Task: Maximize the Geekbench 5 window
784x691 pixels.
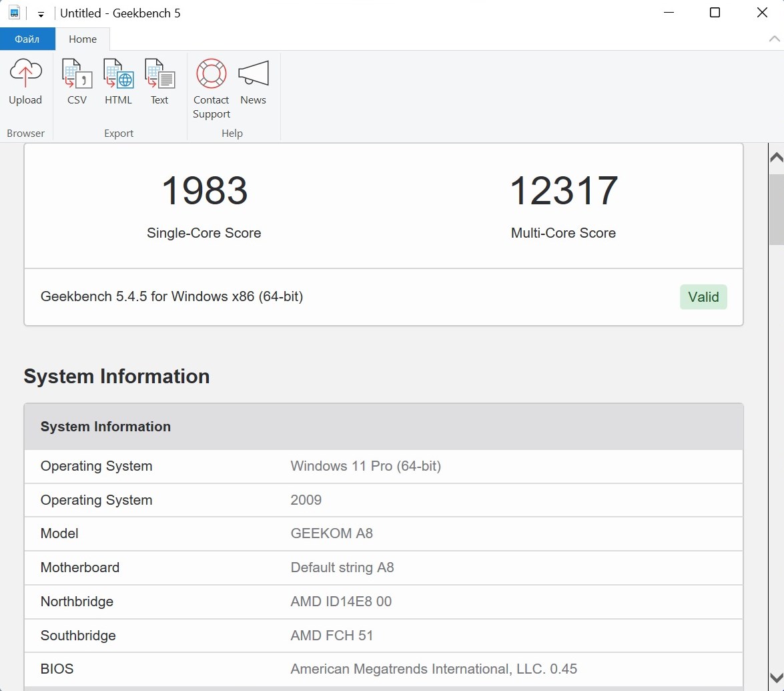Action: click(715, 13)
